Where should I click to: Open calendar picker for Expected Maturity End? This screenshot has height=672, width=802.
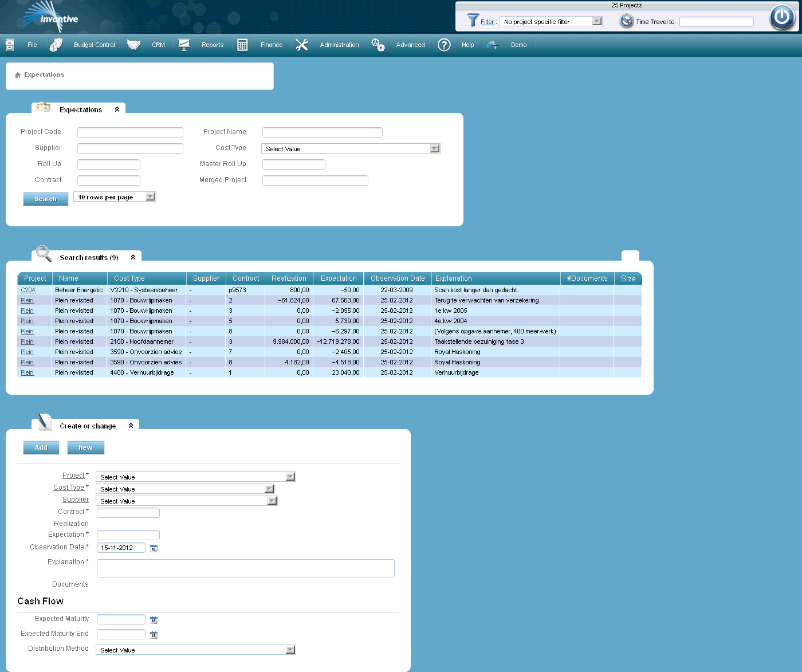pyautogui.click(x=154, y=635)
